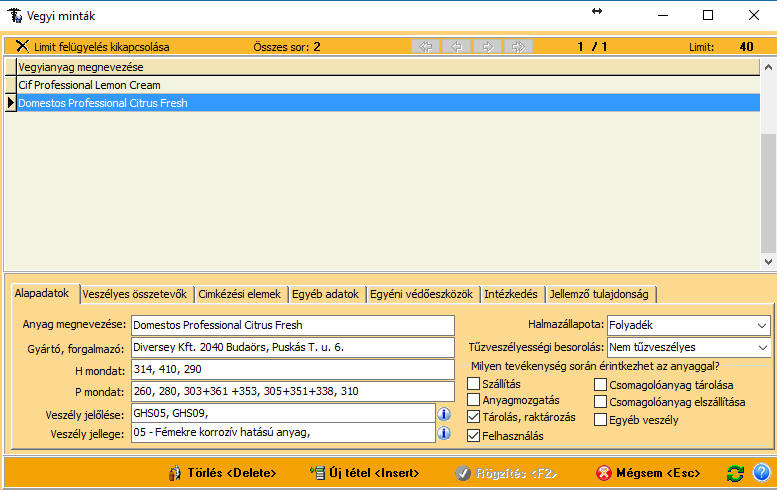Screen dimensions: 777x490
Task: Check the Egyéb veszély checkbox
Action: point(600,420)
